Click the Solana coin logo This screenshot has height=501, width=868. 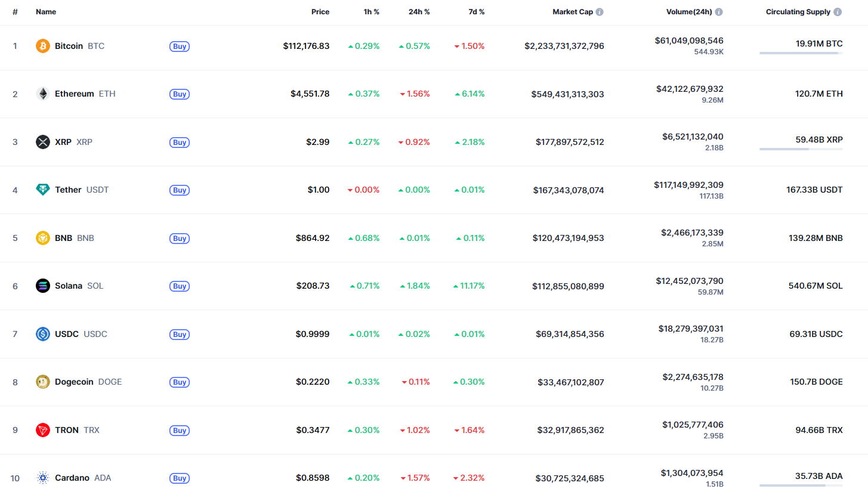[x=43, y=286]
